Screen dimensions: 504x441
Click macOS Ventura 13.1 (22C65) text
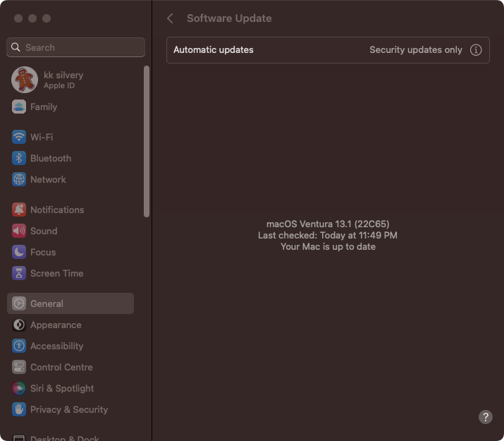328,224
